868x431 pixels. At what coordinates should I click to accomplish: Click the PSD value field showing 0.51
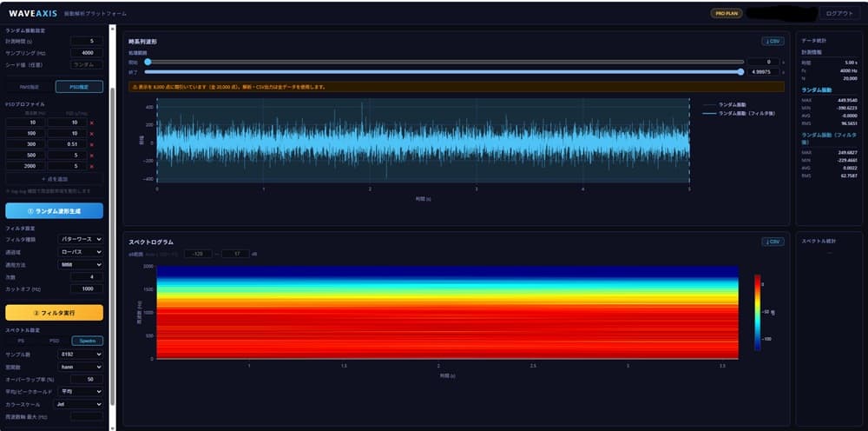(x=67, y=144)
